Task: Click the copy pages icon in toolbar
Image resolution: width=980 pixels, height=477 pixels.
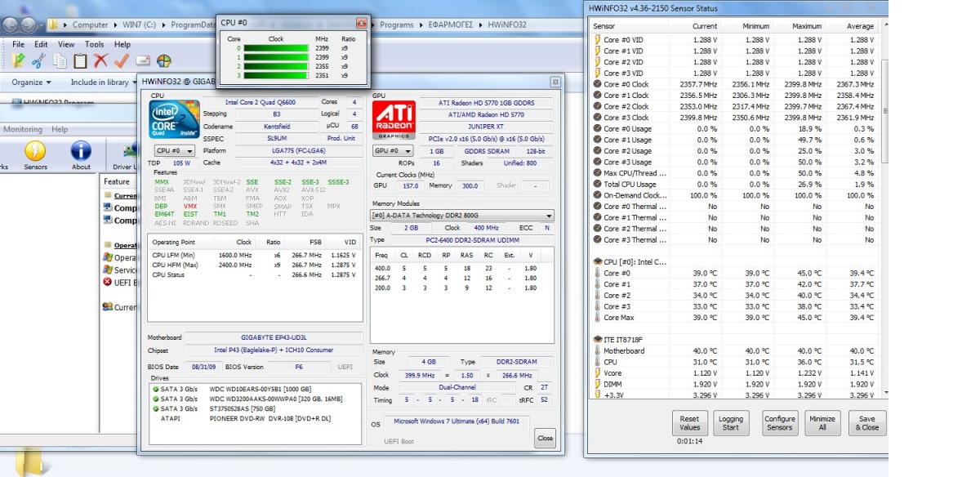Action: pyautogui.click(x=60, y=60)
